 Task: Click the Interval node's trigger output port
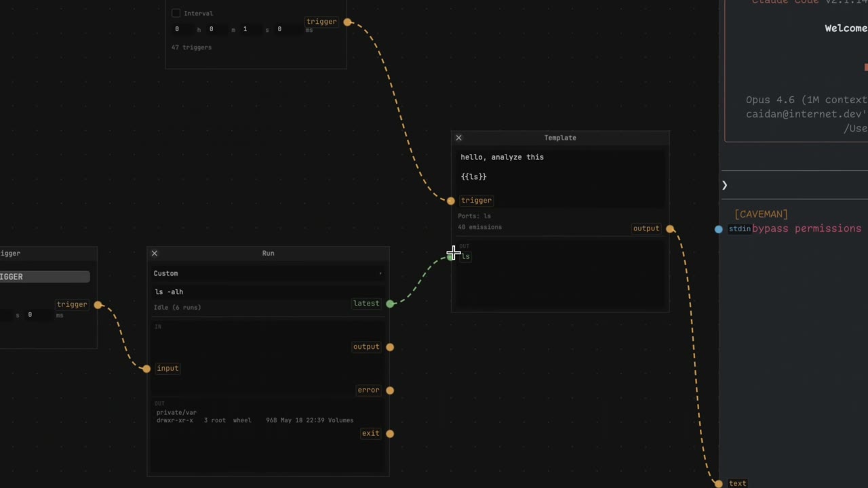click(347, 22)
